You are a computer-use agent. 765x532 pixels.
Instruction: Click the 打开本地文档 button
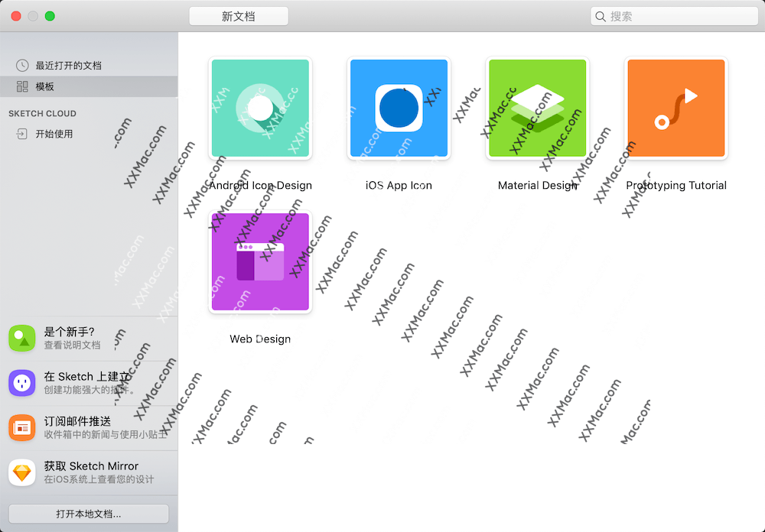(x=89, y=514)
